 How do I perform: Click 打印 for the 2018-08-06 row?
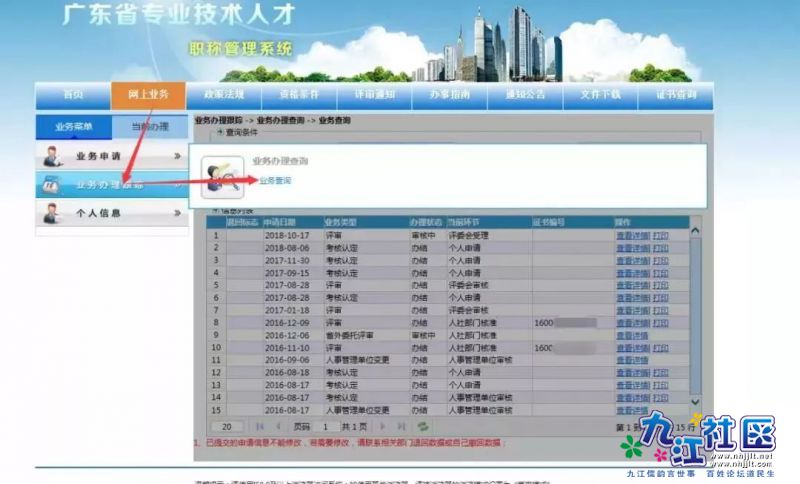[661, 247]
